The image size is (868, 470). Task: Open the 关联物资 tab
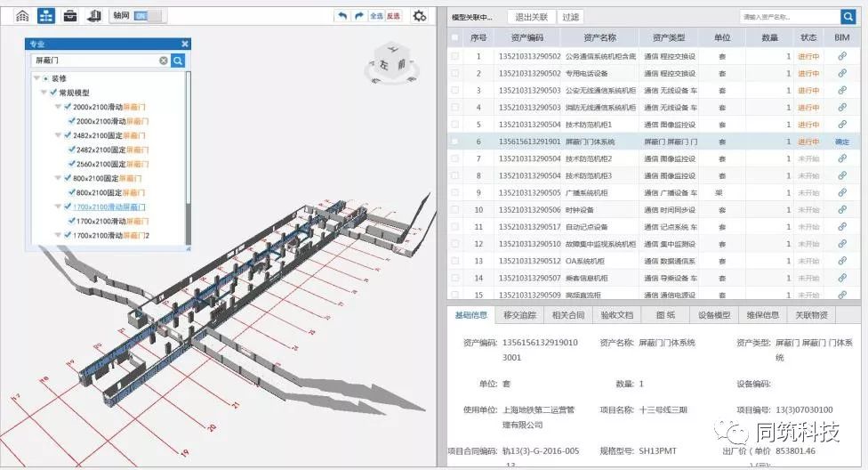pyautogui.click(x=812, y=315)
